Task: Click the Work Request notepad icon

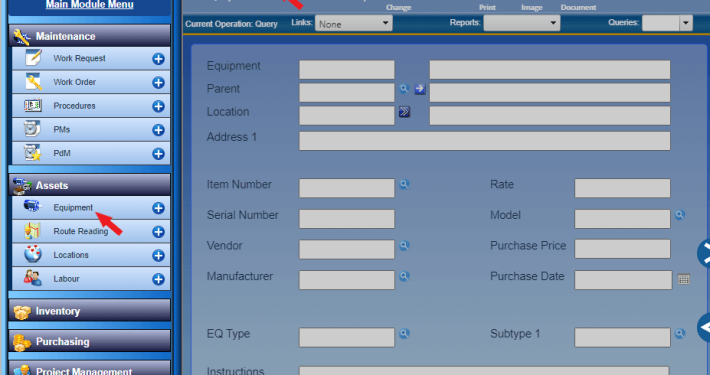Action: click(33, 58)
